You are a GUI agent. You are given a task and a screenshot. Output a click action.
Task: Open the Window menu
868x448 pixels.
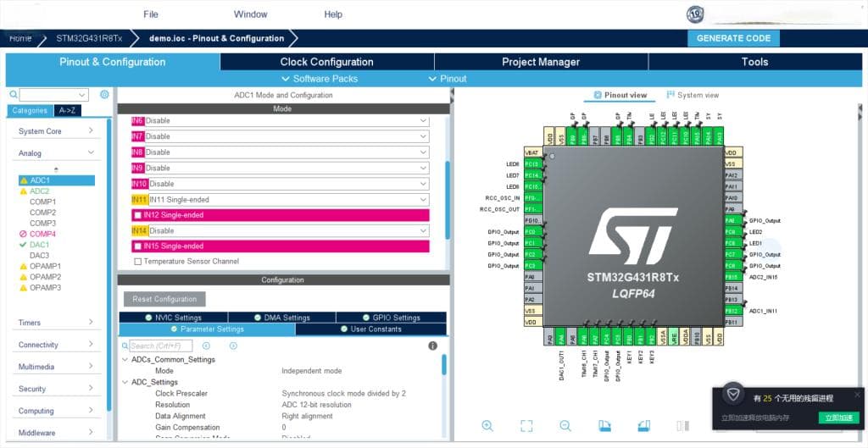(x=250, y=14)
